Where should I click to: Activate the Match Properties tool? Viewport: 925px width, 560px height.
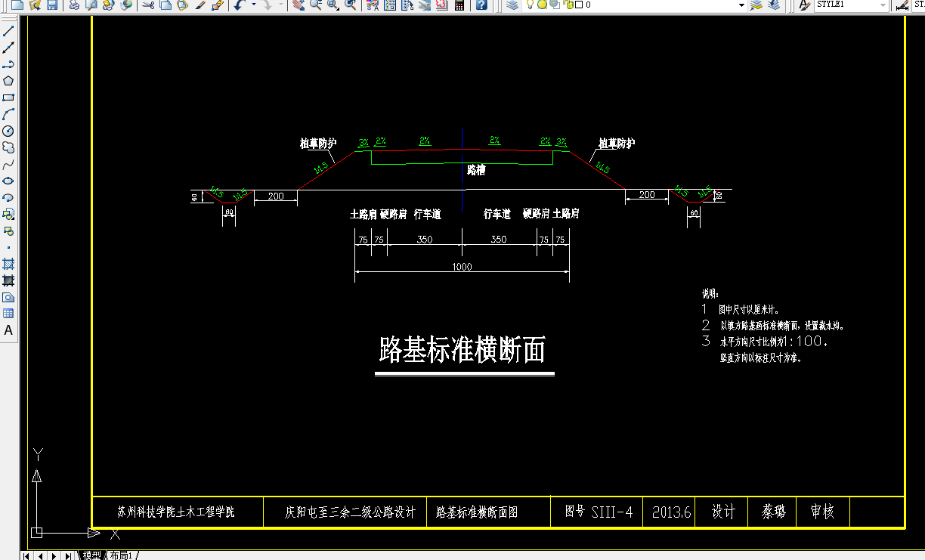click(x=200, y=8)
